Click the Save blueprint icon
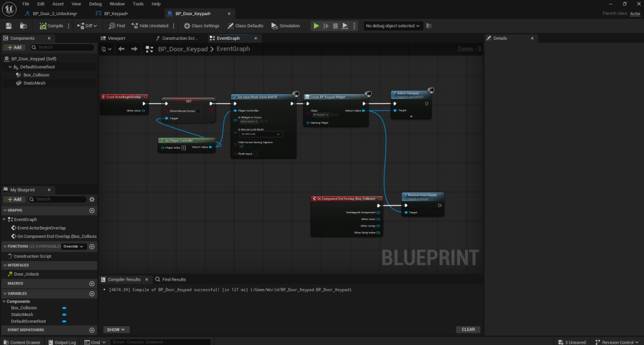The height and width of the screenshot is (345, 644). point(9,26)
